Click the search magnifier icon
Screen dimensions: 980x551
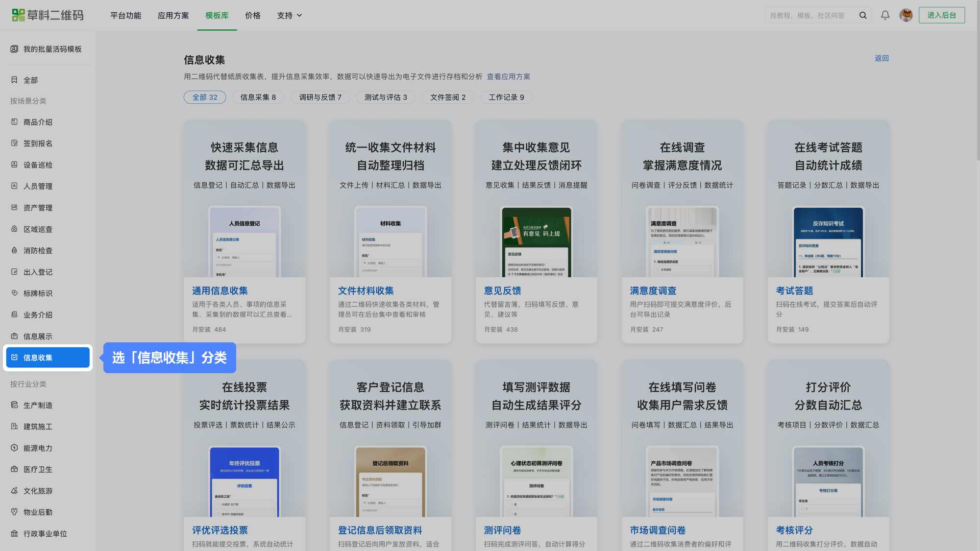[863, 15]
